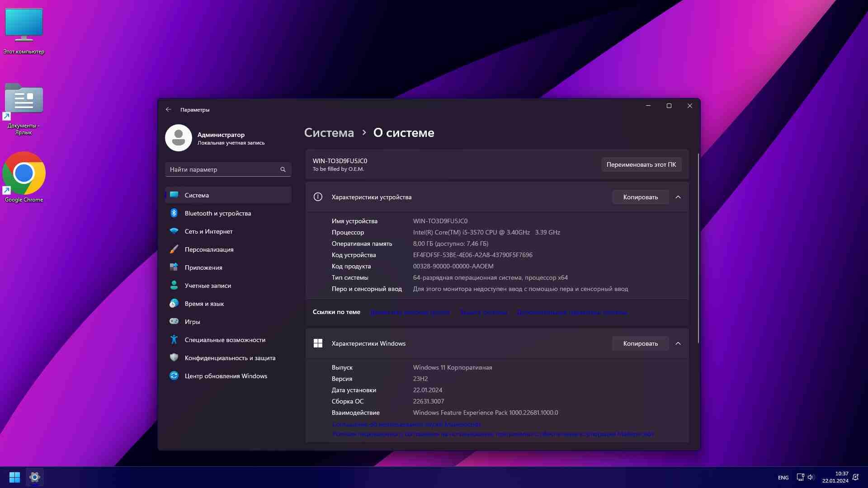Open Дополнительные параметры системы link
The width and height of the screenshot is (868, 488).
(572, 312)
